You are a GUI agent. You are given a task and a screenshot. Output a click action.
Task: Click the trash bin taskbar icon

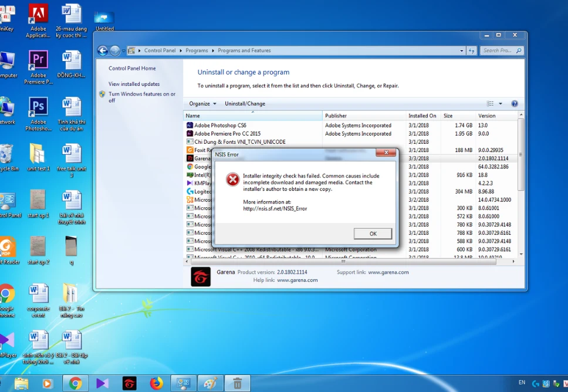point(237,383)
